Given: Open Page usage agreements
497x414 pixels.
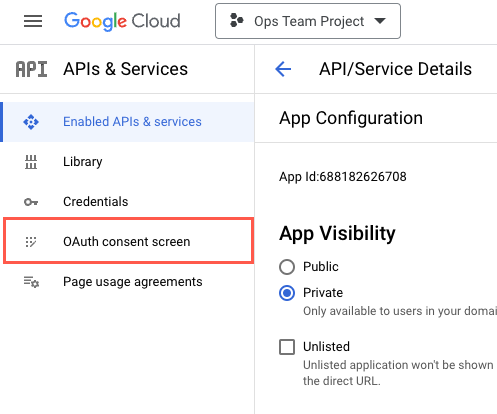Looking at the screenshot, I should [128, 282].
